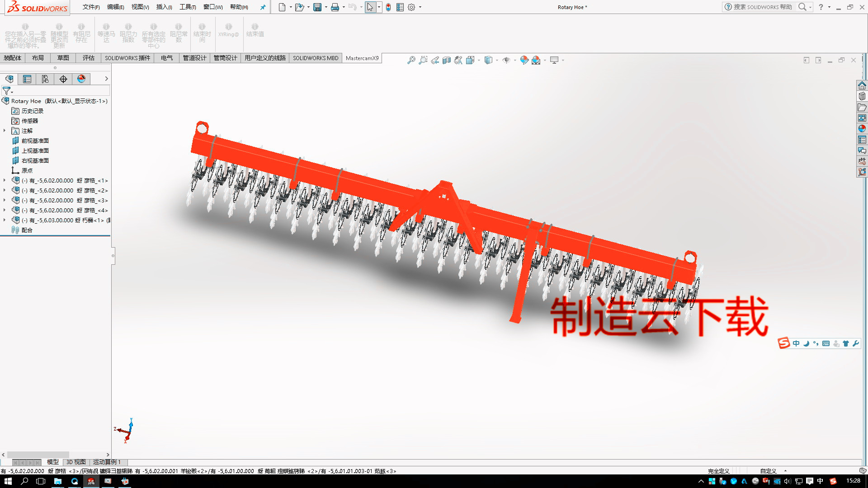Switch to the ConfigurationManager panel icon
This screenshot has height=488, width=868.
coord(45,79)
